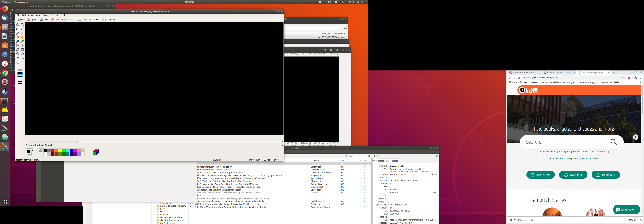This screenshot has width=644, height=224.
Task: Click the BOOK A SPACE button
Action: pyautogui.click(x=540, y=175)
